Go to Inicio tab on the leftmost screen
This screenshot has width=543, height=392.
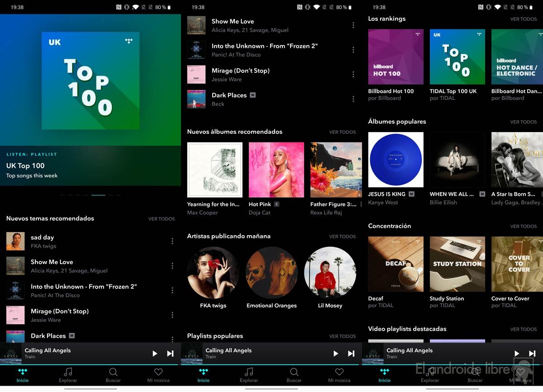pyautogui.click(x=23, y=372)
